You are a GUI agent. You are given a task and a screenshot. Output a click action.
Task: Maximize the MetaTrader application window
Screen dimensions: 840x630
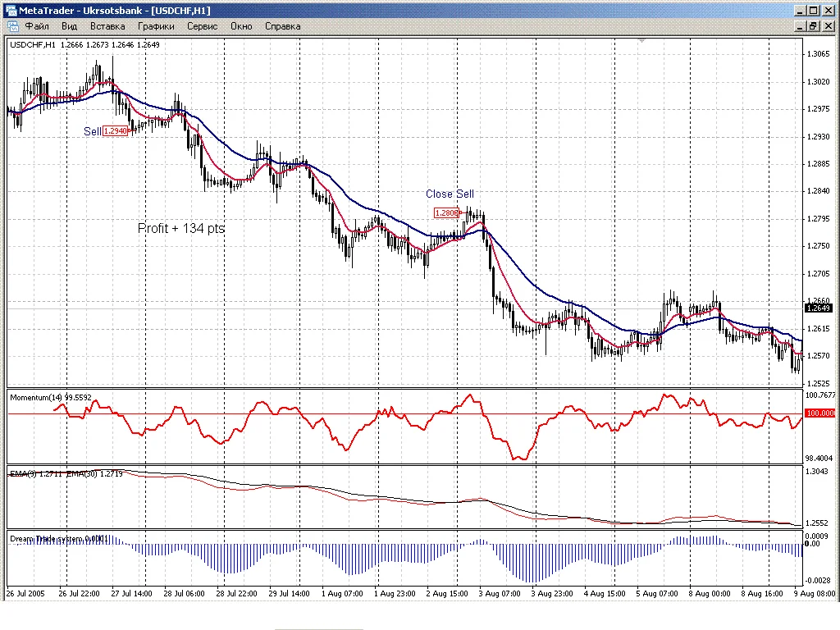813,11
